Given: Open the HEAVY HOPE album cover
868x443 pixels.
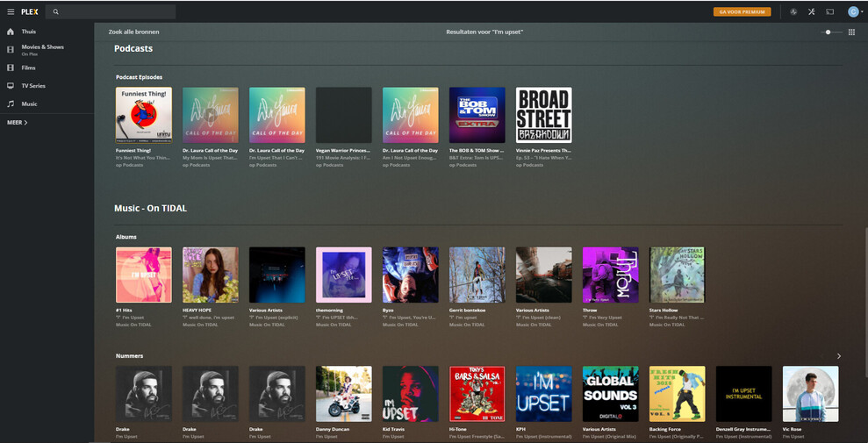Looking at the screenshot, I should (211, 275).
